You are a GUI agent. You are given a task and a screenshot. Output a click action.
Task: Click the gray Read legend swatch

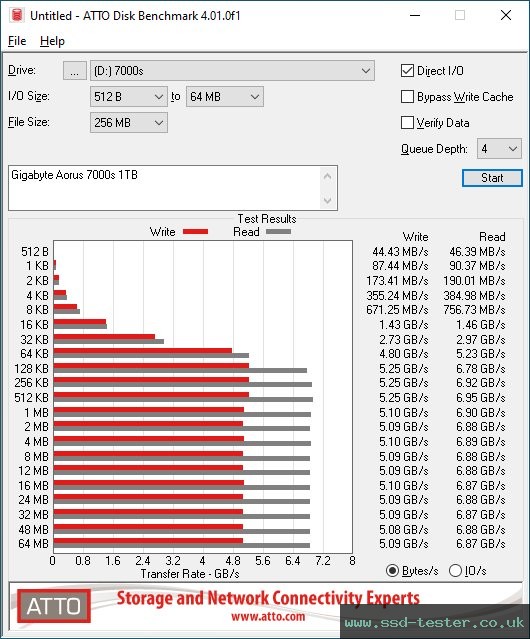click(x=278, y=232)
